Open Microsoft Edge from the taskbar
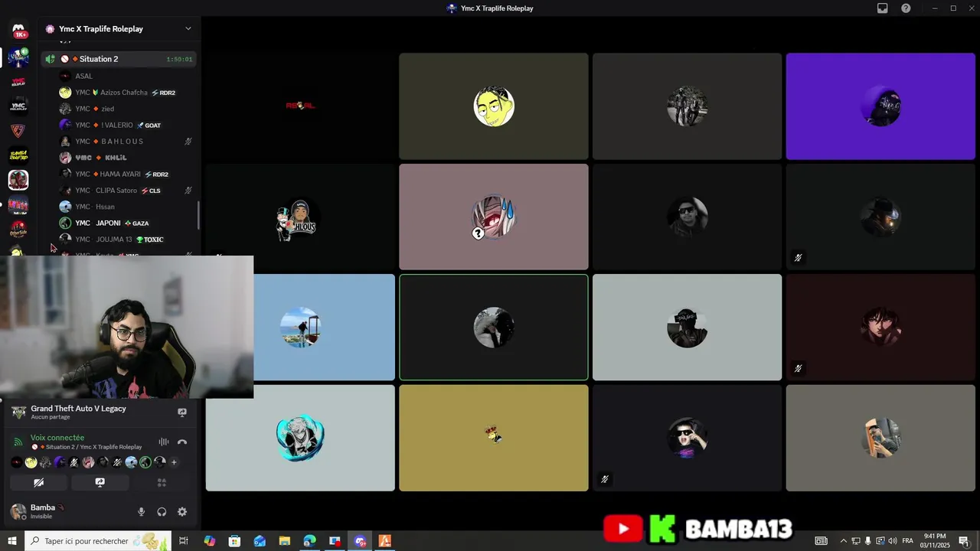Viewport: 980px width, 551px height. (309, 541)
